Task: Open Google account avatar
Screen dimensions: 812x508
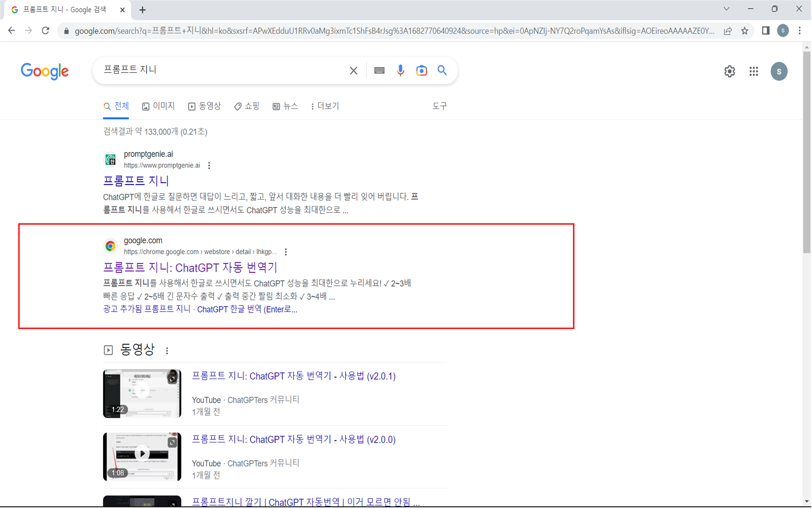Action: 779,71
